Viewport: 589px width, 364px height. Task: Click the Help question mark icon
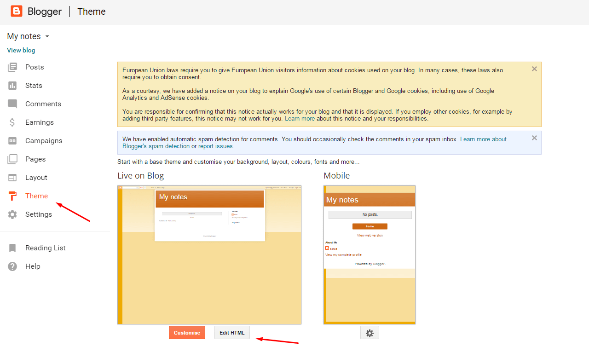click(12, 266)
